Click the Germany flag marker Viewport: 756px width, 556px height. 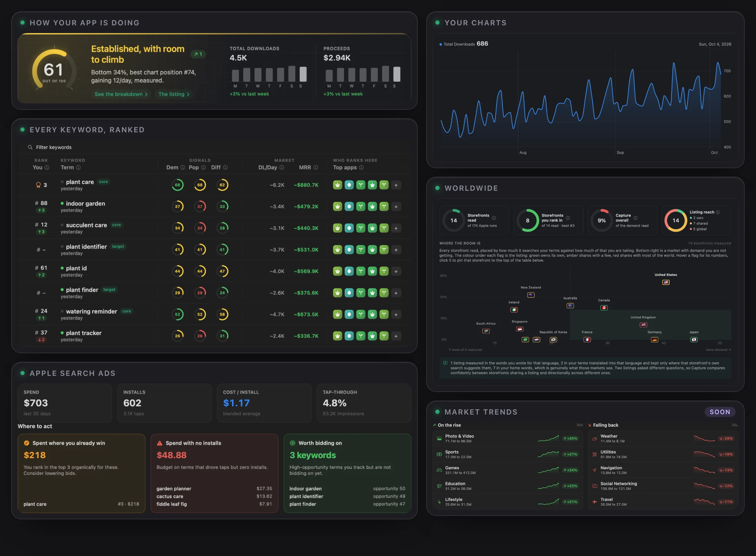click(x=654, y=340)
